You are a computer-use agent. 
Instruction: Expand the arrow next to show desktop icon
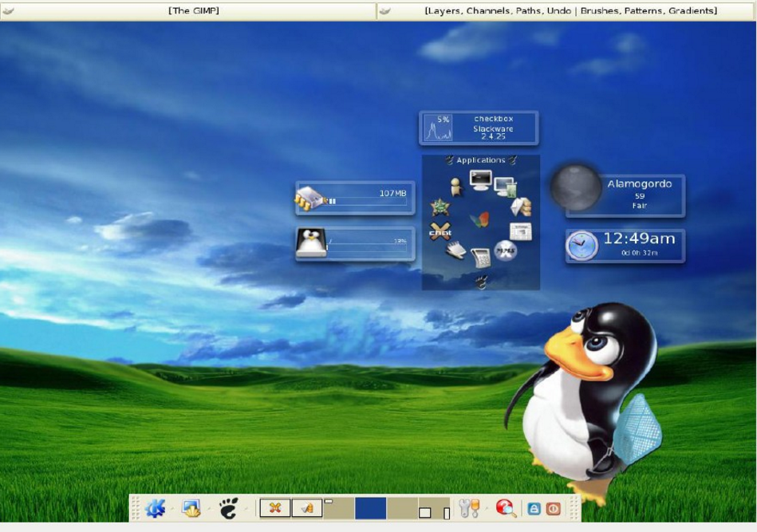pos(209,508)
